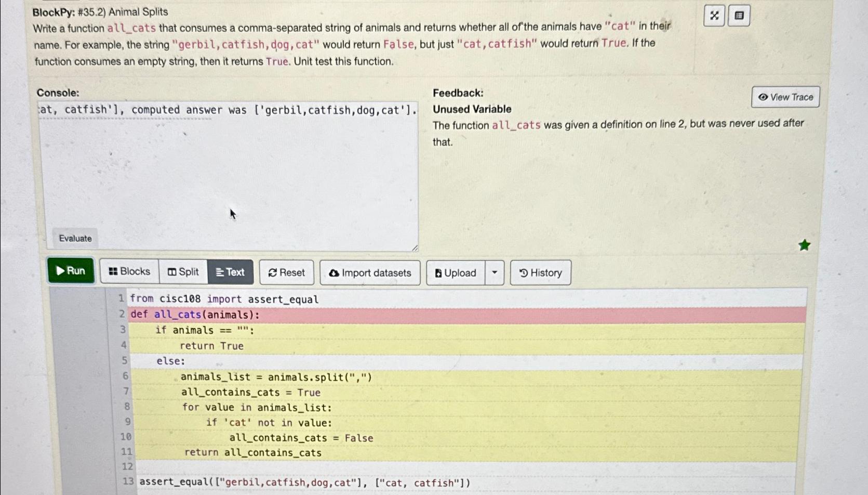Toggle Text mode off via its button
Image resolution: width=868 pixels, height=495 pixels.
click(231, 271)
